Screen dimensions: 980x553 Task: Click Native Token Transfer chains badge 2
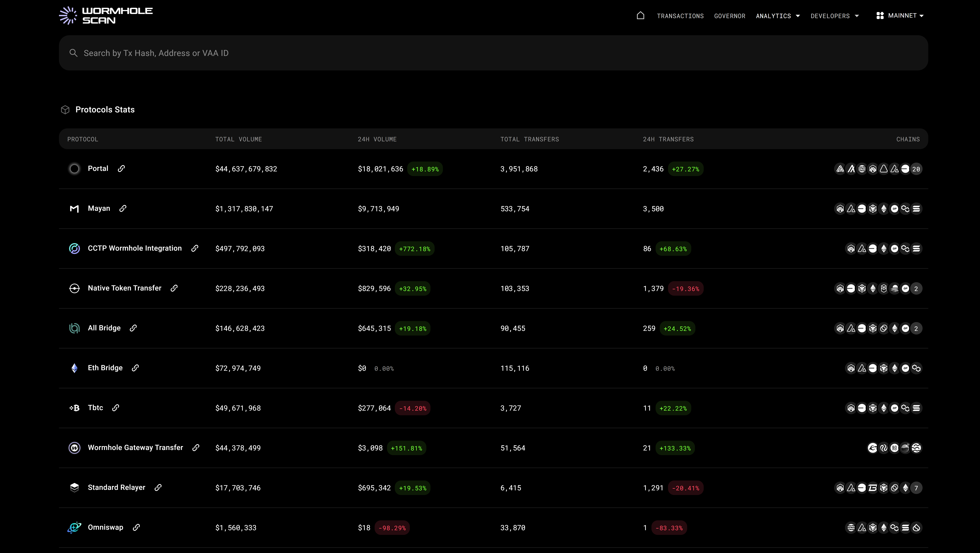point(916,289)
